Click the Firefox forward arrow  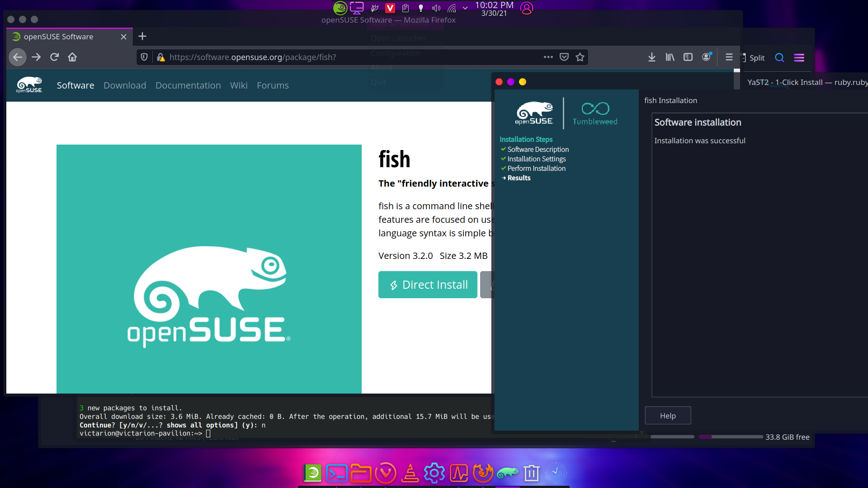(x=36, y=57)
